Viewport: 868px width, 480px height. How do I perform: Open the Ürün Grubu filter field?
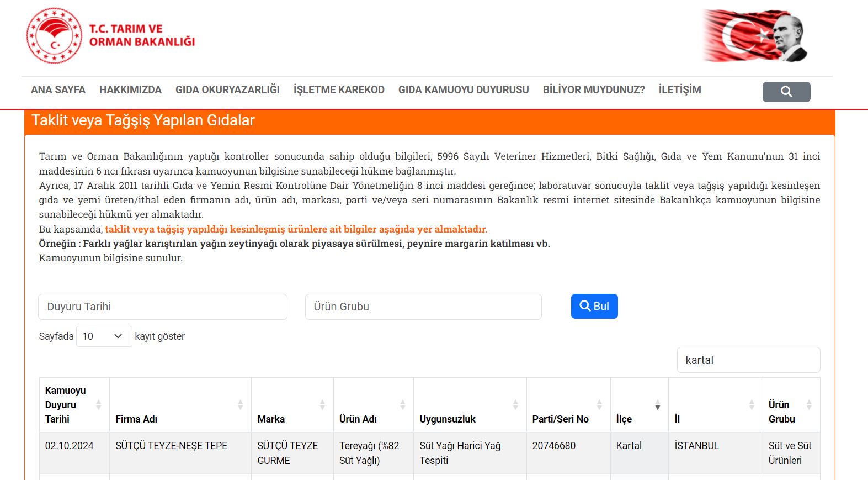(x=423, y=307)
